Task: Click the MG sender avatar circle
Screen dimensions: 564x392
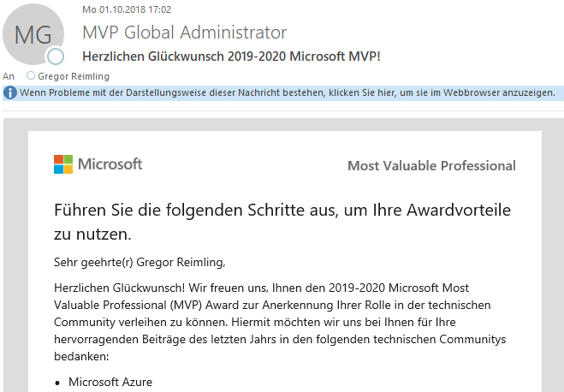Action: click(33, 34)
